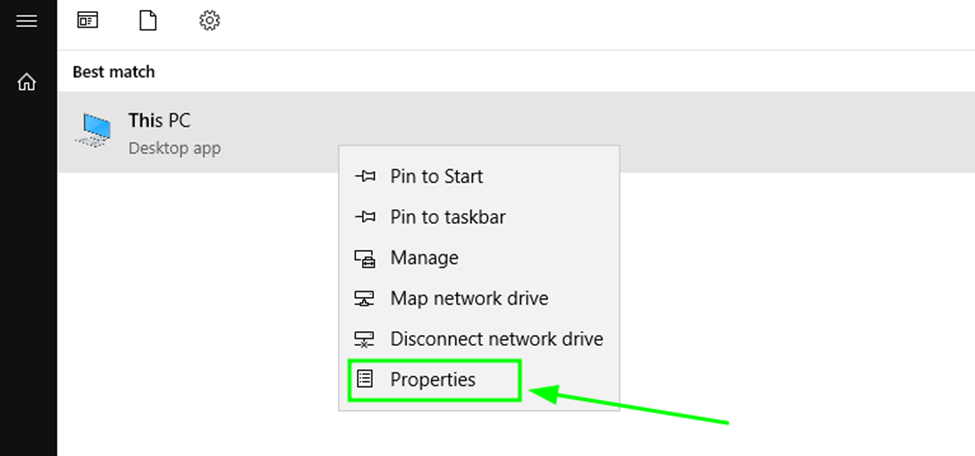Filter search results by settings
This screenshot has width=975, height=456.
209,20
